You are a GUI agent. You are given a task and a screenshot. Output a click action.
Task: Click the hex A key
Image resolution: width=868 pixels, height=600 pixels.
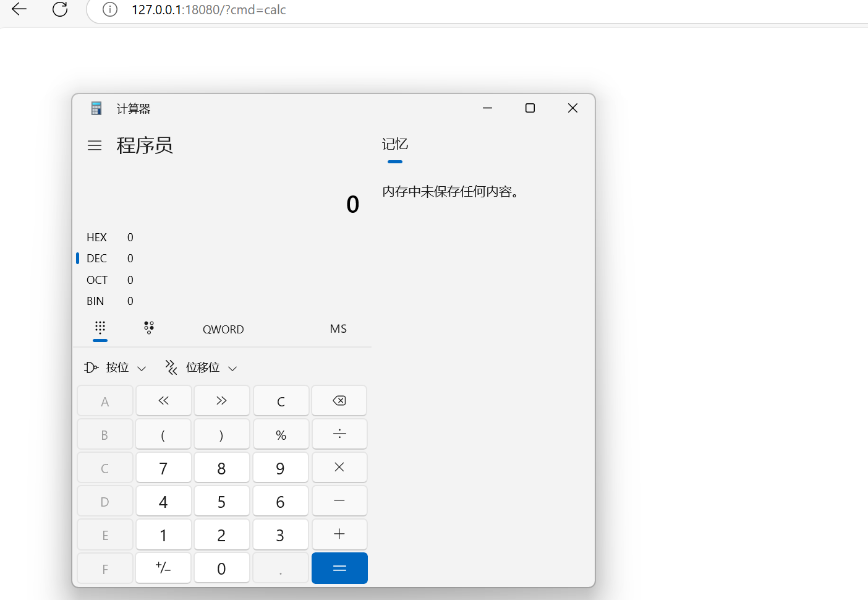[105, 401]
